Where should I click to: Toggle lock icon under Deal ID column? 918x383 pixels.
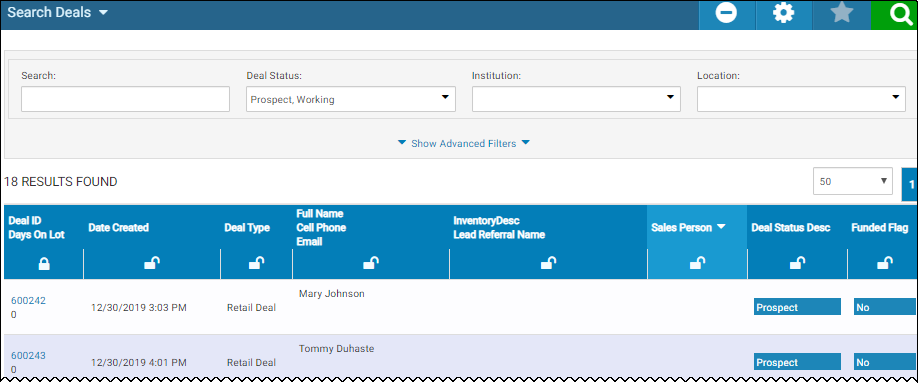tap(44, 265)
